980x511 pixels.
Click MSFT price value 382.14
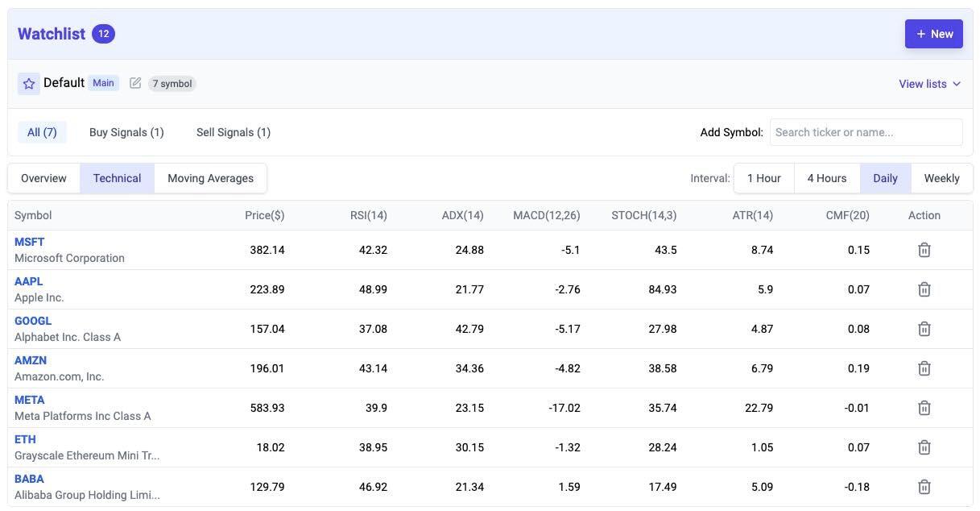point(267,250)
